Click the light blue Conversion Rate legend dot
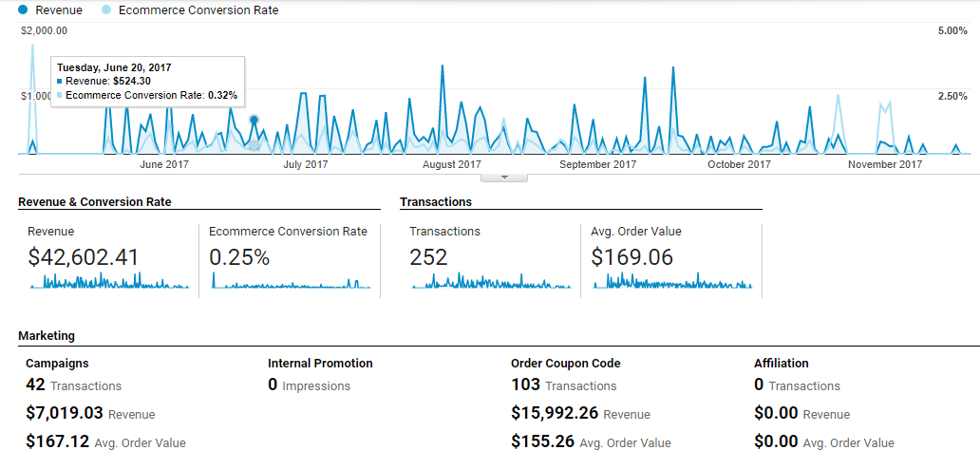This screenshot has height=469, width=980. [105, 10]
